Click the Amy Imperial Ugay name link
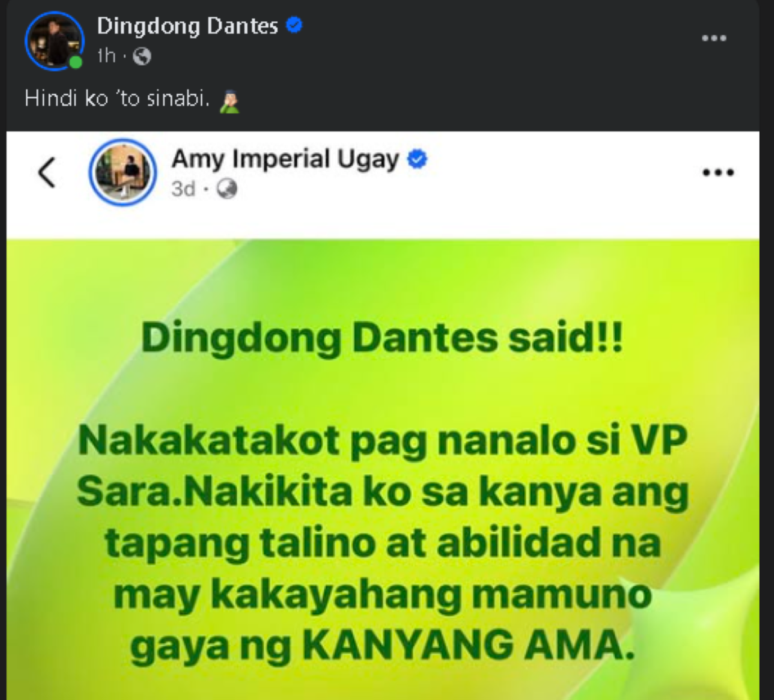 pyautogui.click(x=285, y=159)
